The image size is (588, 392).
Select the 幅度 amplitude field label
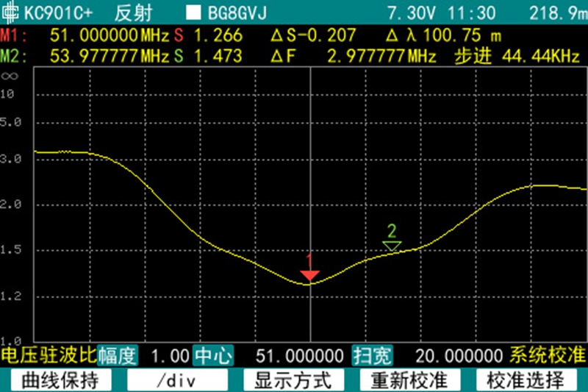[118, 356]
